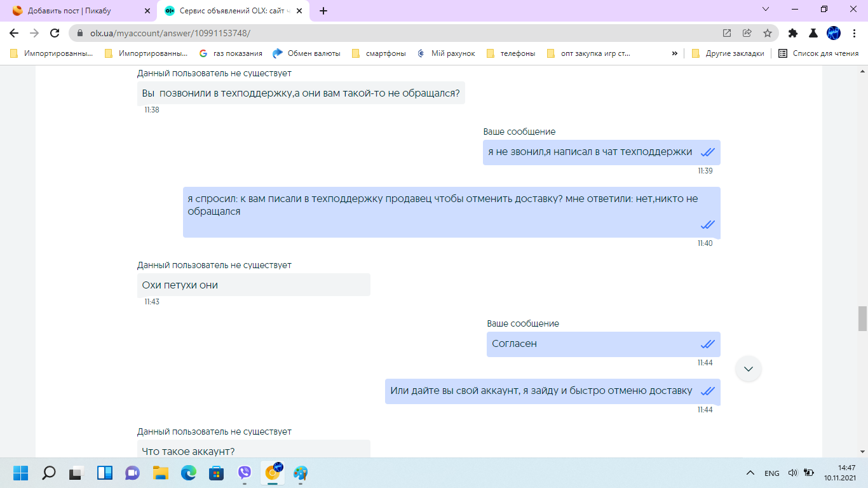
Task: Click the message starting 'я спросил: к вам писали'
Action: tap(452, 212)
